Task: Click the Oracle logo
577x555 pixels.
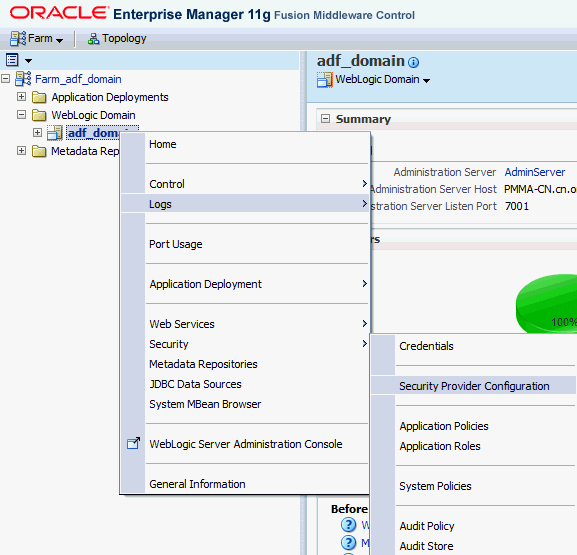Action: point(59,13)
